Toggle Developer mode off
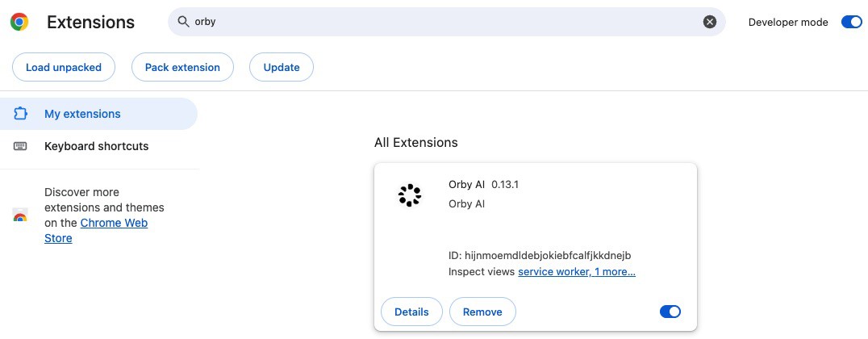 click(x=851, y=22)
